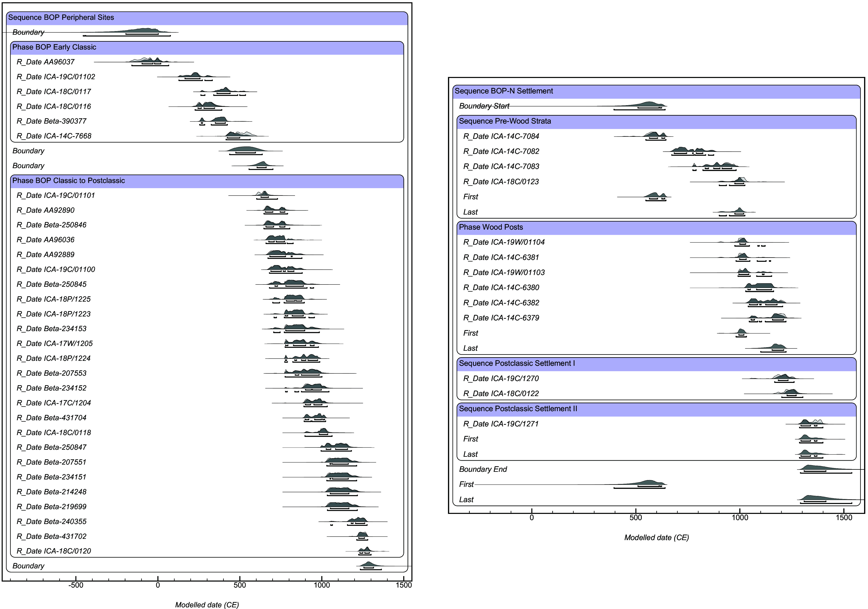Click the Boundary End label
Screen dimensions: 868x609
click(483, 469)
